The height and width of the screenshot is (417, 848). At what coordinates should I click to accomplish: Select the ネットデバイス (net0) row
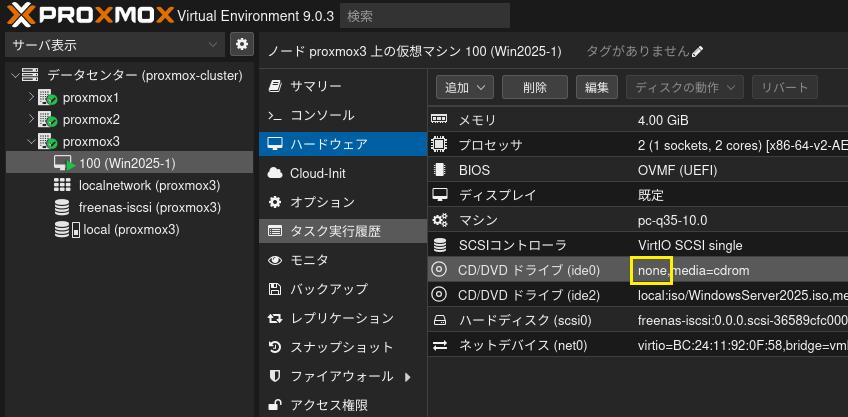(x=638, y=345)
